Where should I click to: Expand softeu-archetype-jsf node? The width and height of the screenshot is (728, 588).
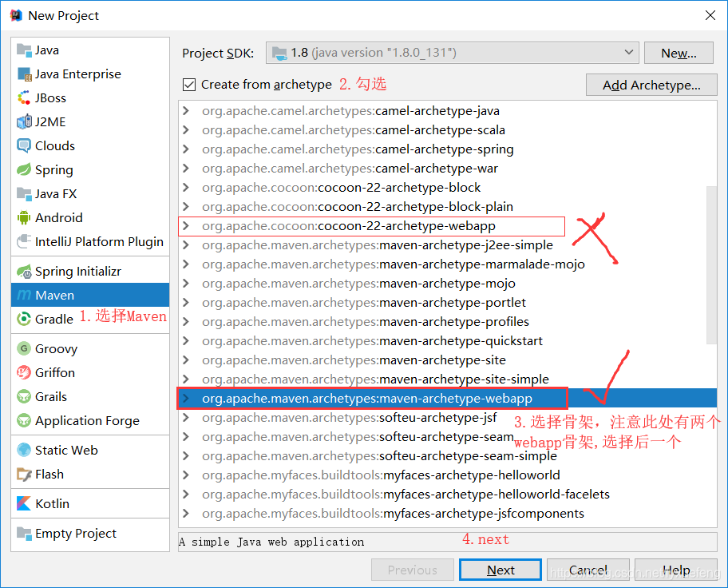186,417
